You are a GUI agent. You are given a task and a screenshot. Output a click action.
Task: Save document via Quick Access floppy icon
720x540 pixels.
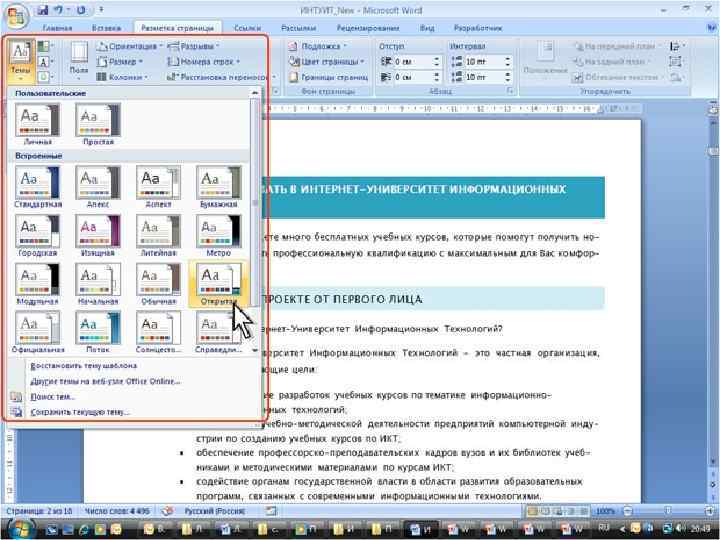tap(42, 10)
